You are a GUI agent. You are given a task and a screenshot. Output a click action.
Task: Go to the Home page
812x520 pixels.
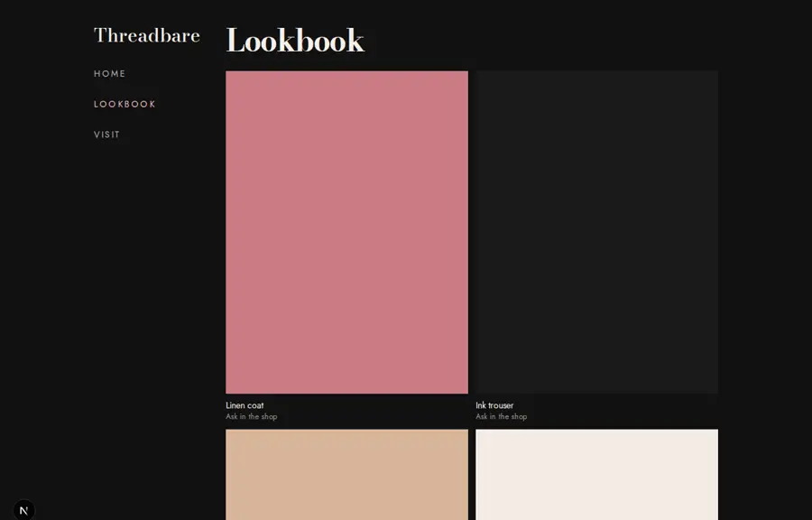(x=109, y=73)
